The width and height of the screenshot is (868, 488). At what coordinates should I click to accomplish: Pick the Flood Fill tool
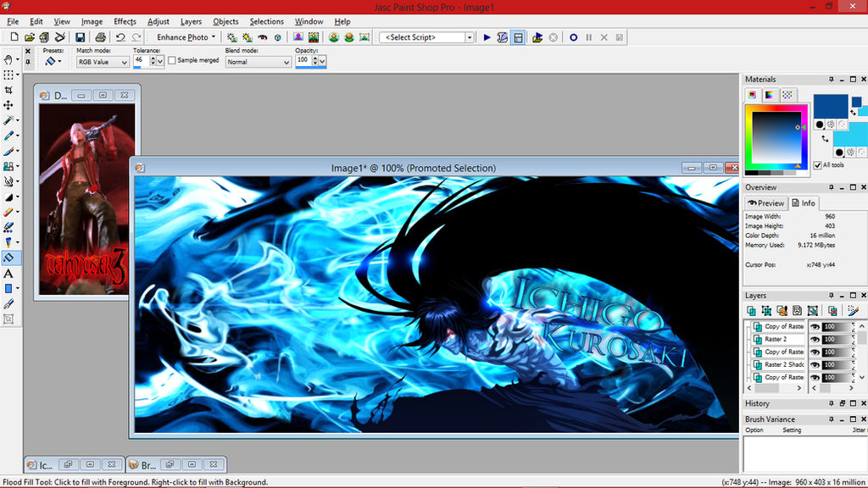8,258
